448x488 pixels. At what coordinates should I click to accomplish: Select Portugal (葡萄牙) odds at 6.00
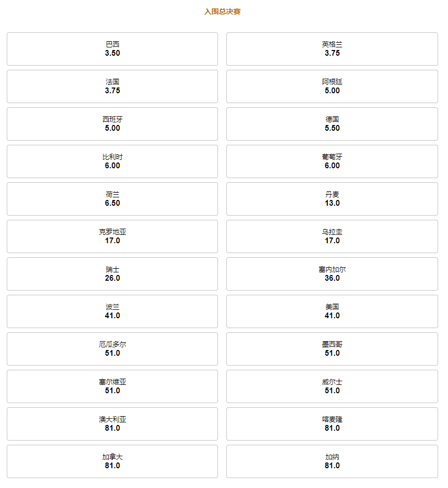332,161
